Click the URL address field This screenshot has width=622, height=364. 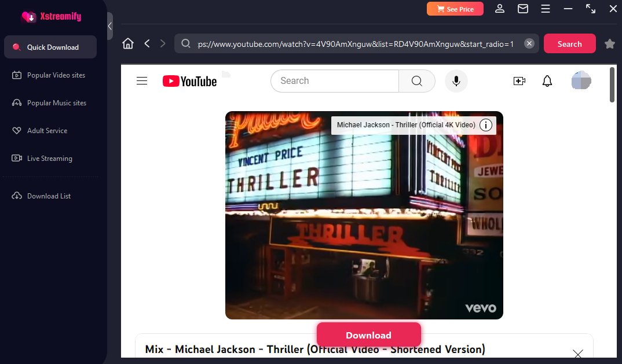(356, 43)
